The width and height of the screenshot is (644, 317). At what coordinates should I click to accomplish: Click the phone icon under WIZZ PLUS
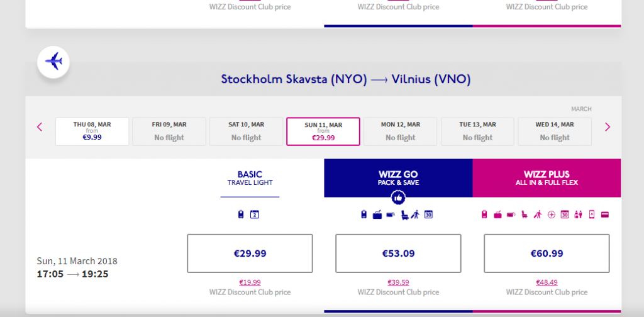[x=592, y=214]
